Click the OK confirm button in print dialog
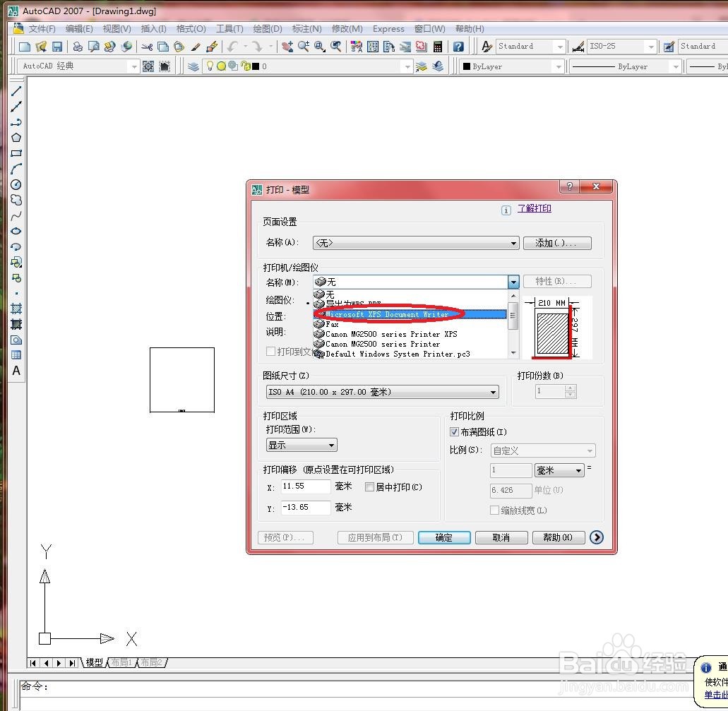This screenshot has width=728, height=711. [x=444, y=537]
